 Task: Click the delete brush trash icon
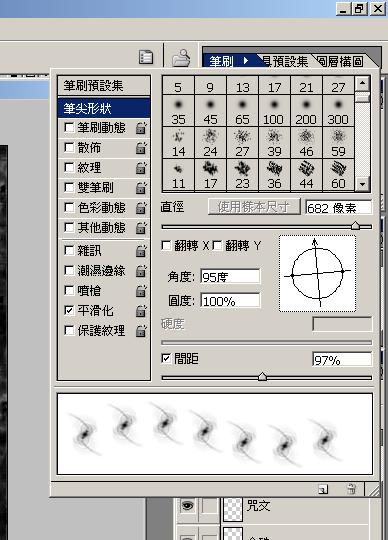(351, 489)
